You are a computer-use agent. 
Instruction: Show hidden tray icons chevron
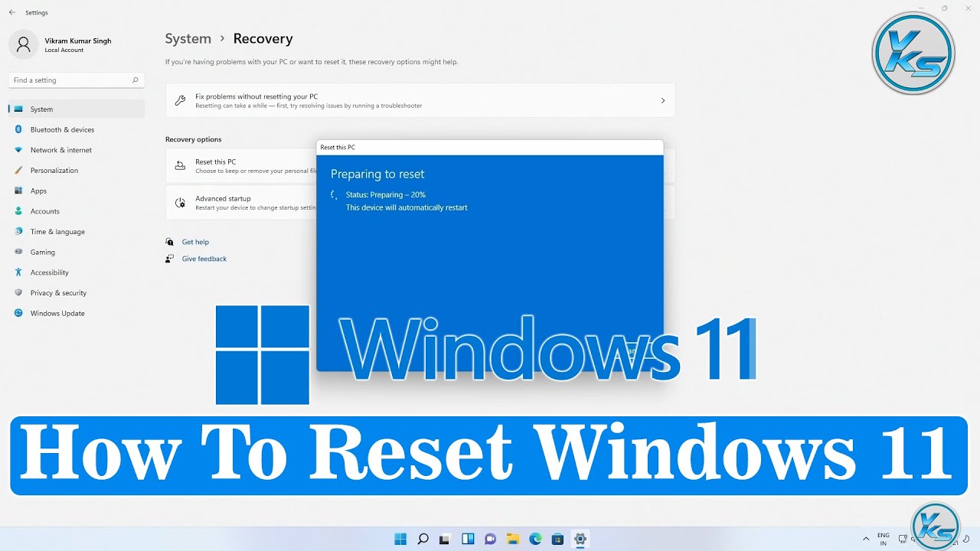[866, 539]
